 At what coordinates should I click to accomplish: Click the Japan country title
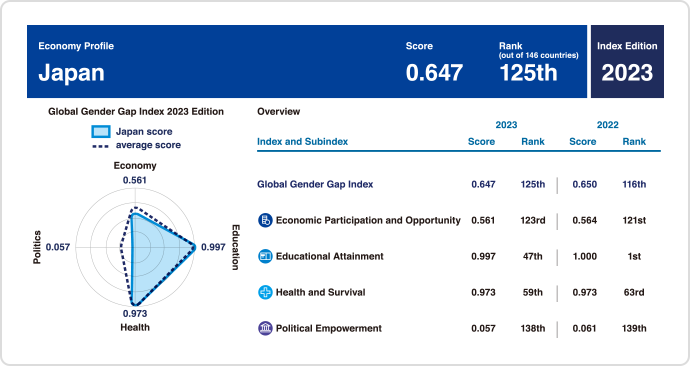[x=71, y=73]
